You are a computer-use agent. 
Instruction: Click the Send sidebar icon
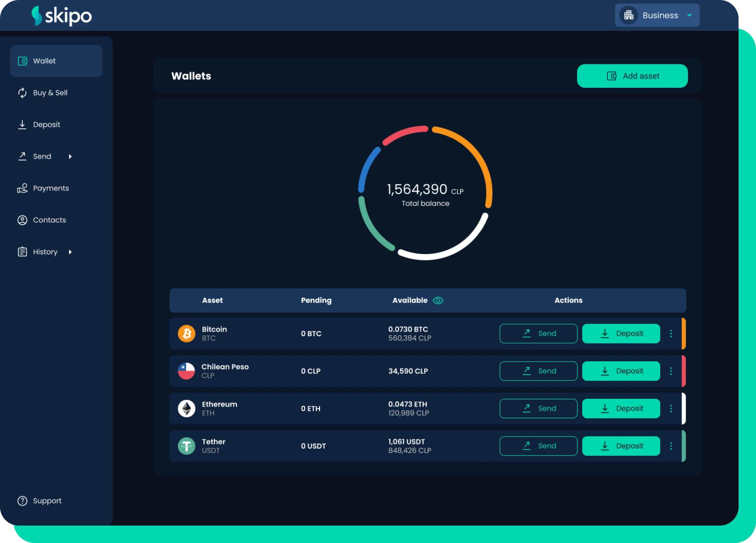(22, 156)
